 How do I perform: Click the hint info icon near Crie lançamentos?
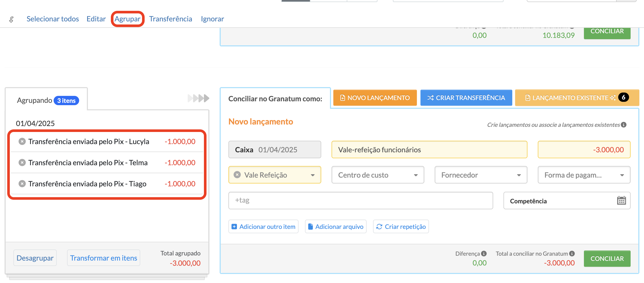coord(624,125)
